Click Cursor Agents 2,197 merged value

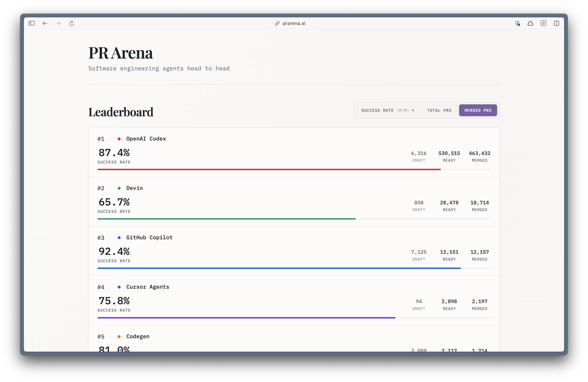pos(480,301)
